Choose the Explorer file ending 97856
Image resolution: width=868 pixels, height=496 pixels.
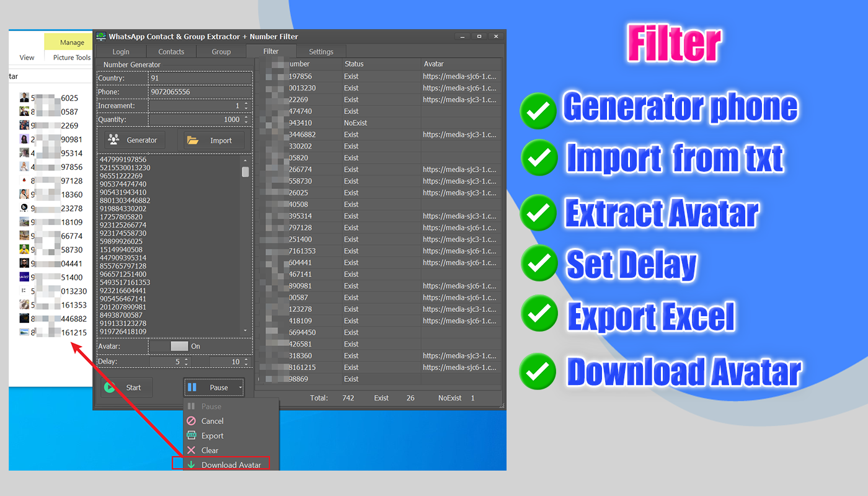coord(51,167)
